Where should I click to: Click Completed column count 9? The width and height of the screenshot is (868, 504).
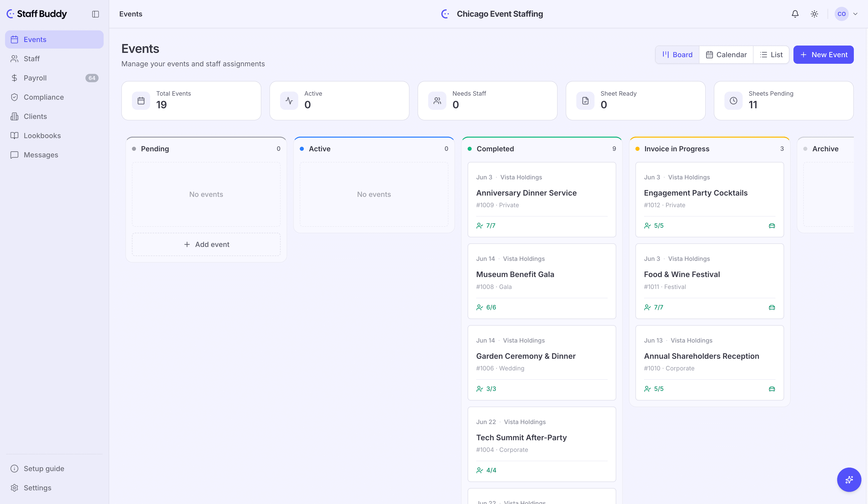pos(614,149)
